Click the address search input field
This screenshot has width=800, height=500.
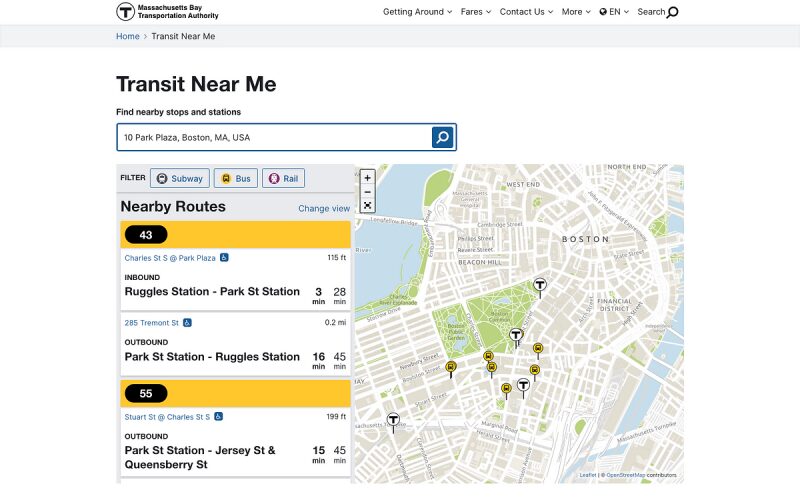pyautogui.click(x=272, y=137)
